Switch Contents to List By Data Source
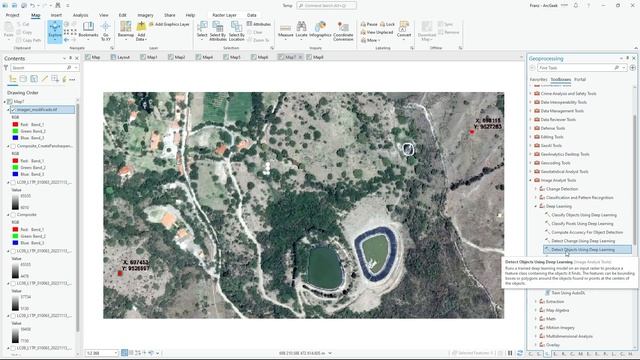The image size is (640, 360). 23,79
